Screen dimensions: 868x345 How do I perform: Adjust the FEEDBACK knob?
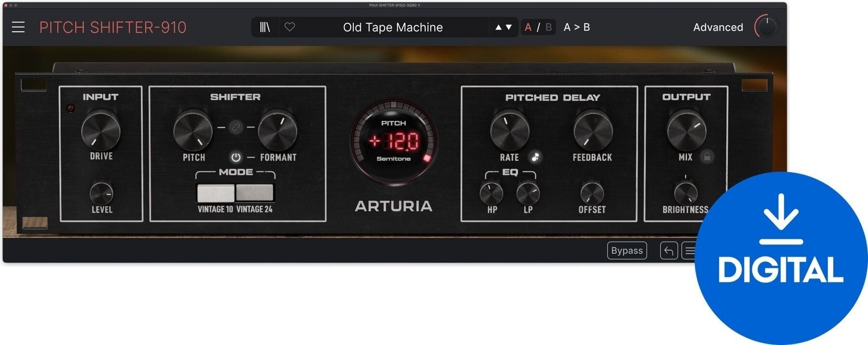(593, 130)
